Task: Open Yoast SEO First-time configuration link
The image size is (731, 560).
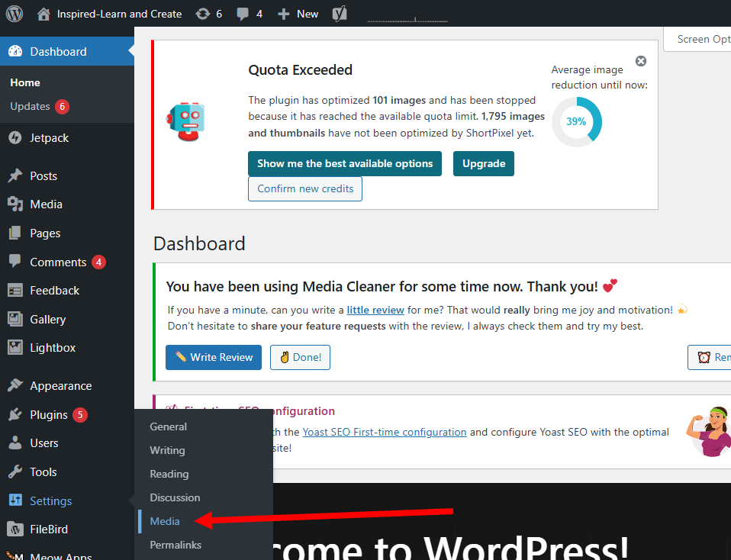Action: point(385,433)
